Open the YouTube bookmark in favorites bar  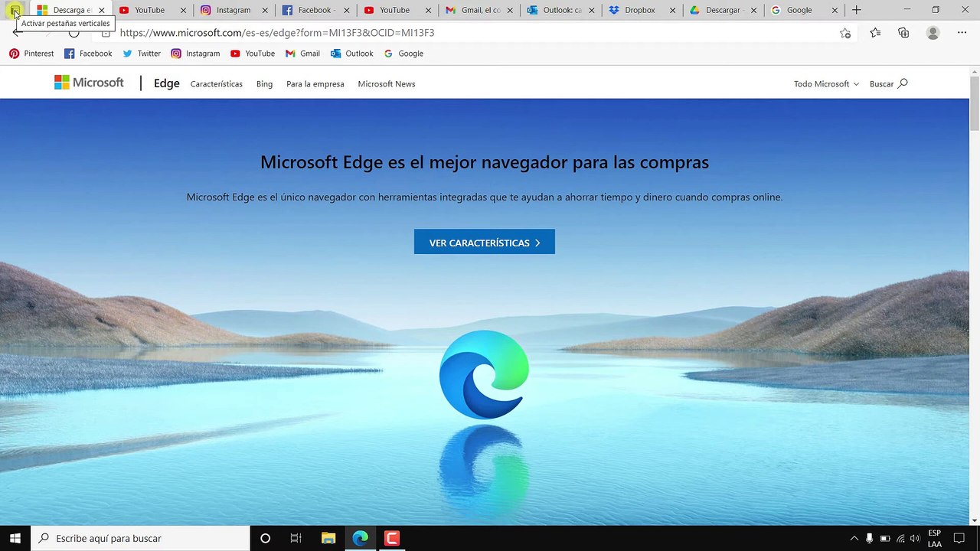(253, 54)
